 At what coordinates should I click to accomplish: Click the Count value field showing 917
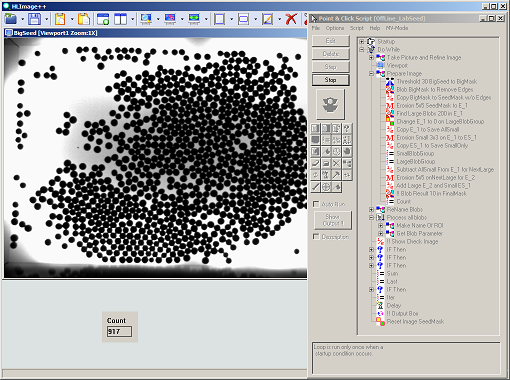pos(119,332)
